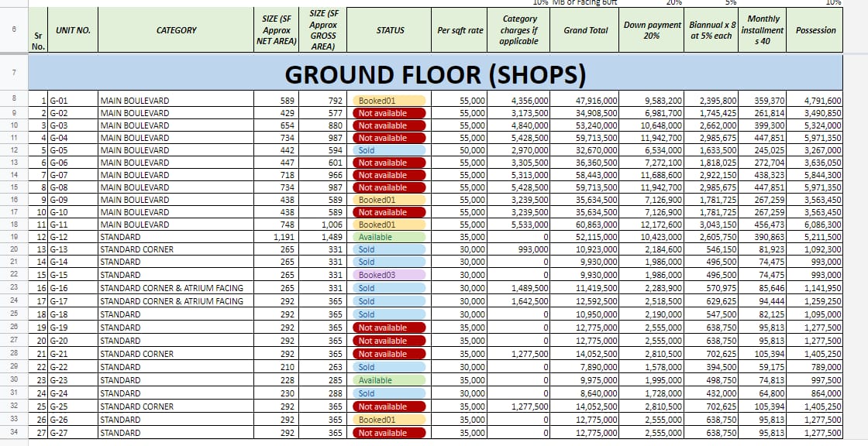868x446 pixels.
Task: Select grand total 52,115,000 for G-12
Action: pos(585,237)
